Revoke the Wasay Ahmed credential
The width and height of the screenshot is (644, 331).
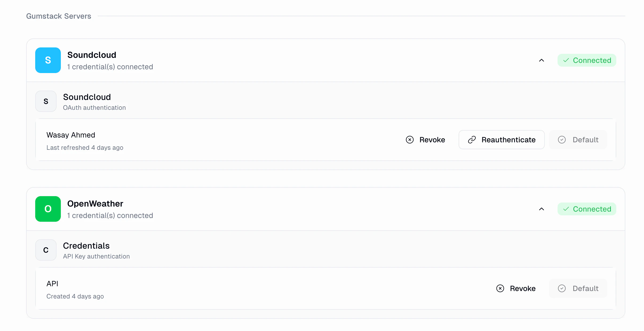(426, 139)
